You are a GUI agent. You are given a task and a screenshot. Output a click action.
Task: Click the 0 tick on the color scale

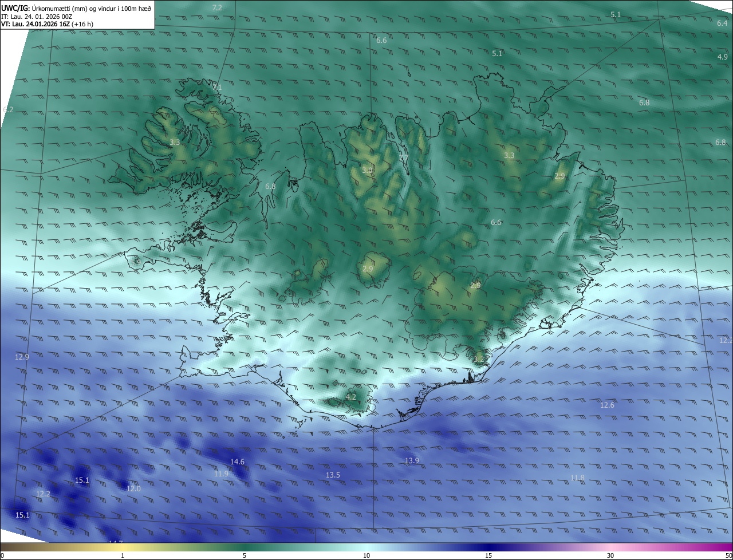tap(2, 555)
